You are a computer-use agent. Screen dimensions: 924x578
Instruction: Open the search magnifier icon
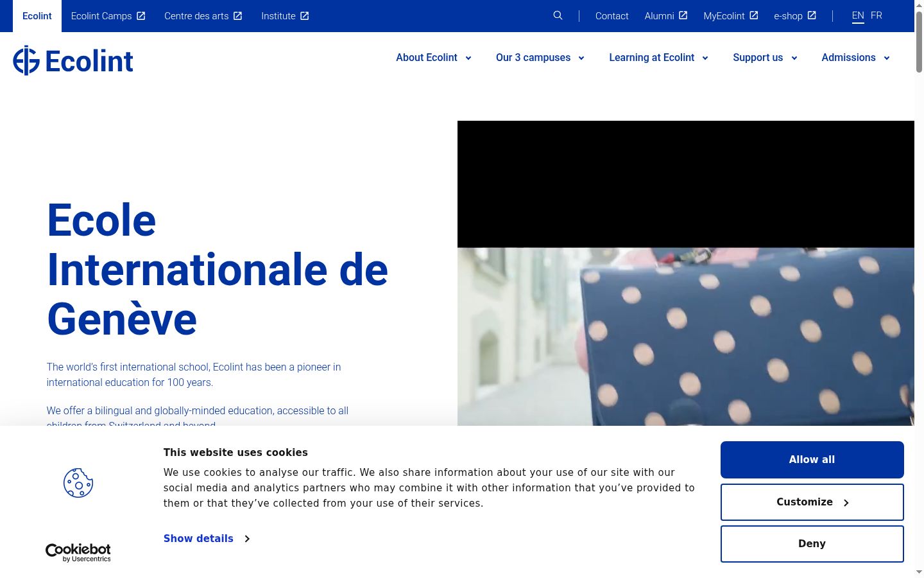click(558, 15)
